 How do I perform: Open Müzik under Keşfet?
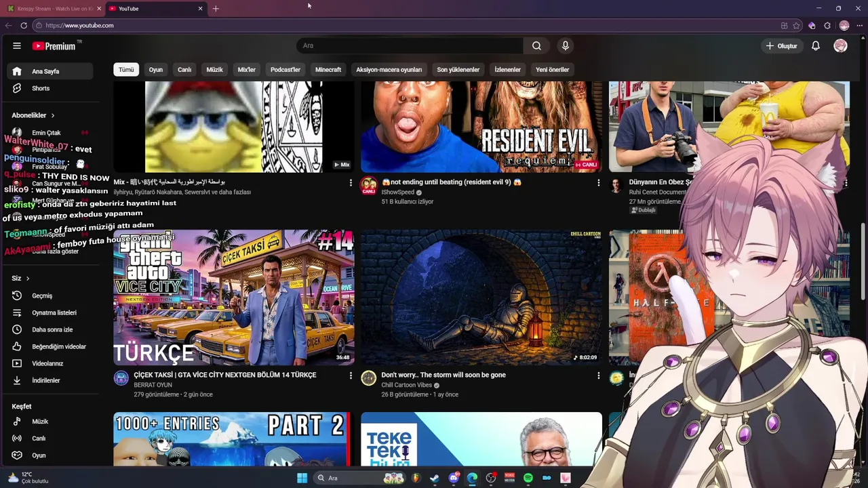coord(50,421)
